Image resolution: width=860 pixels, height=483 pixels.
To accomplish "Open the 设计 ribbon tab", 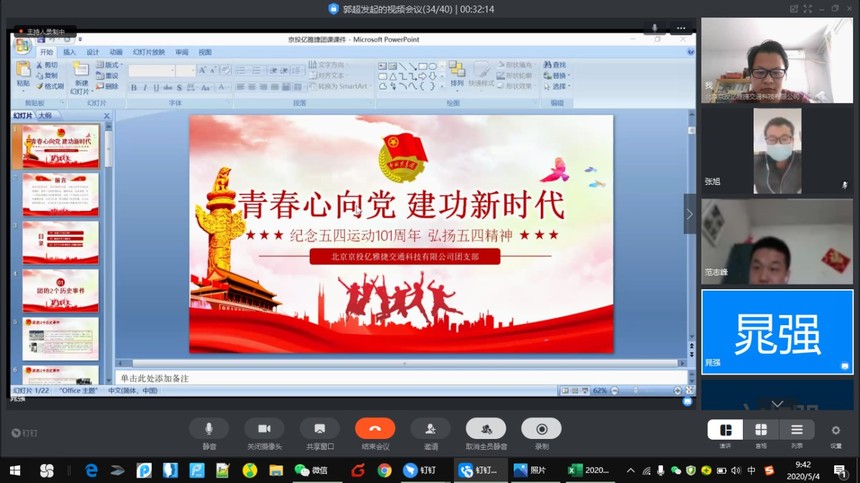I will coord(93,52).
